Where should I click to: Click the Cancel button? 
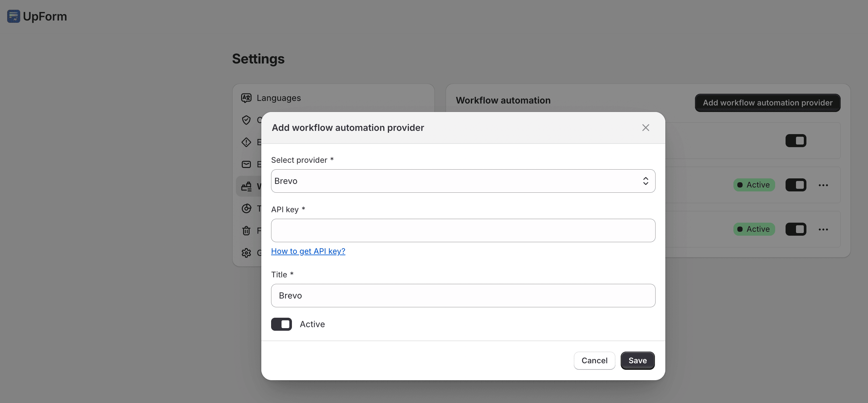(594, 361)
